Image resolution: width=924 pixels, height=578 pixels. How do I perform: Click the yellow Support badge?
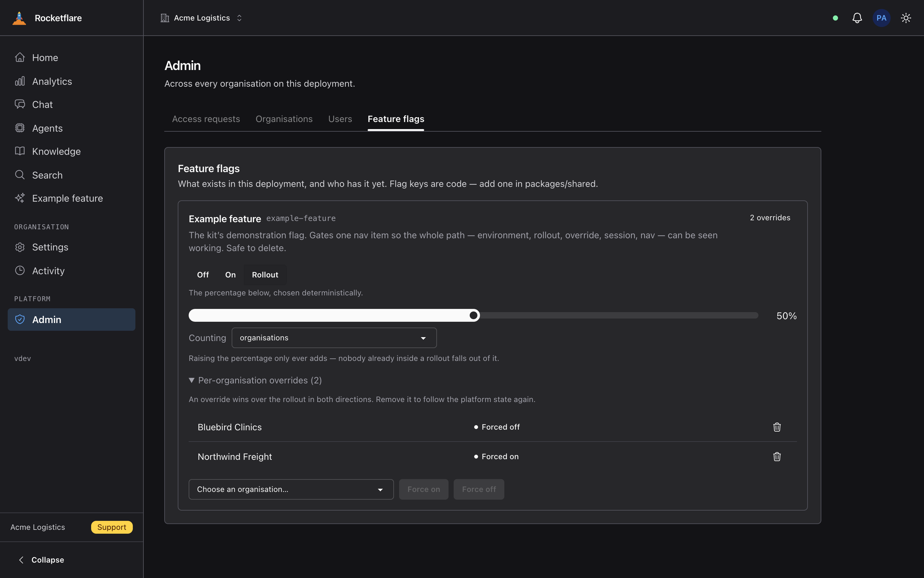[112, 527]
